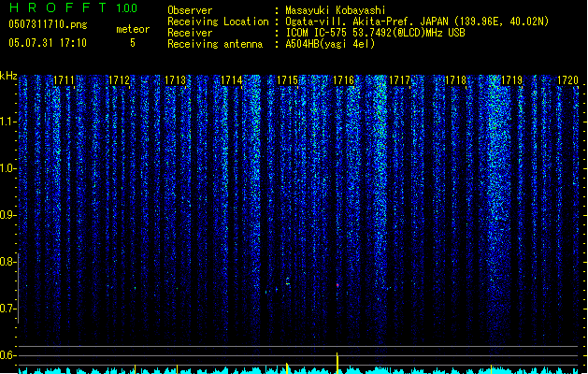Click the 1717 time marker
Viewport: 588px width, 374px height.
(x=400, y=80)
